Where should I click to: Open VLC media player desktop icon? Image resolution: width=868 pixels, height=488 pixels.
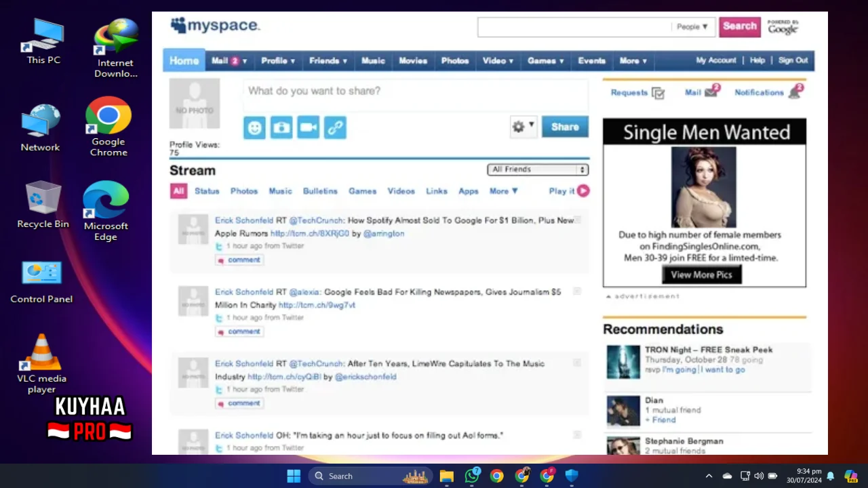pyautogui.click(x=41, y=364)
